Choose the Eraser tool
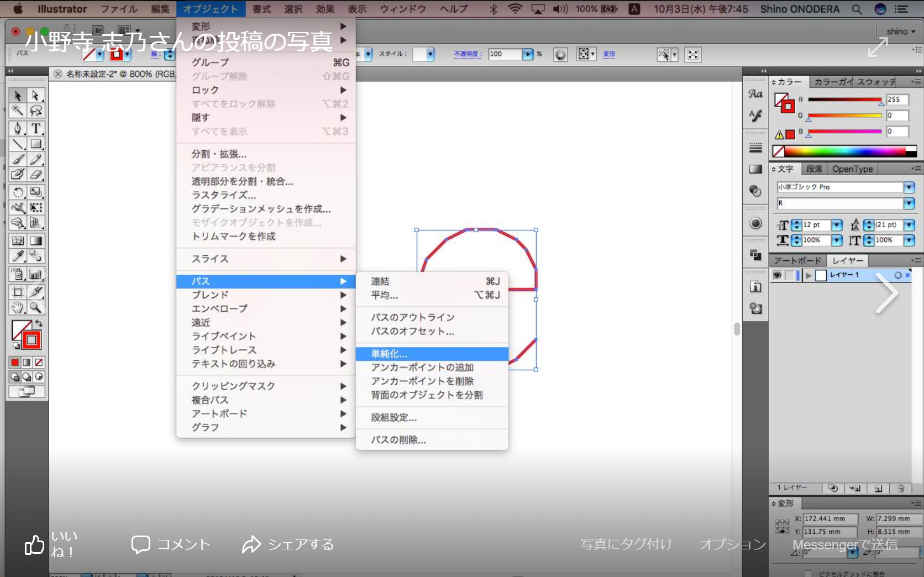 point(36,175)
